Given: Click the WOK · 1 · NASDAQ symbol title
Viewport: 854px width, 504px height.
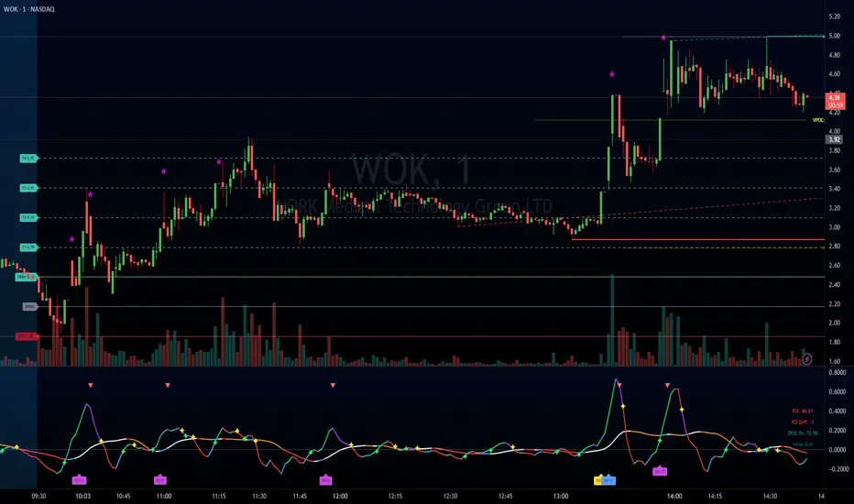Looking at the screenshot, I should click(29, 9).
